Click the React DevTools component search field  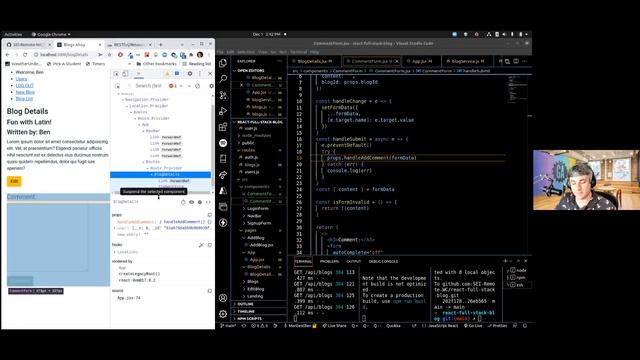tap(148, 86)
